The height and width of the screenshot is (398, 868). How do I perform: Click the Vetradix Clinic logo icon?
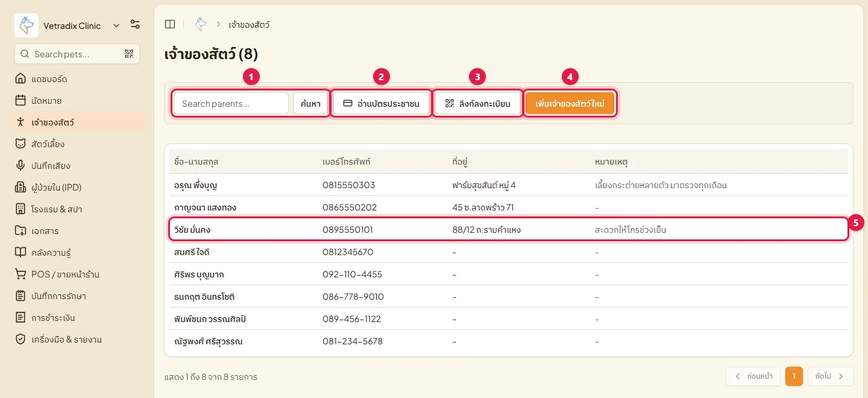tap(27, 25)
